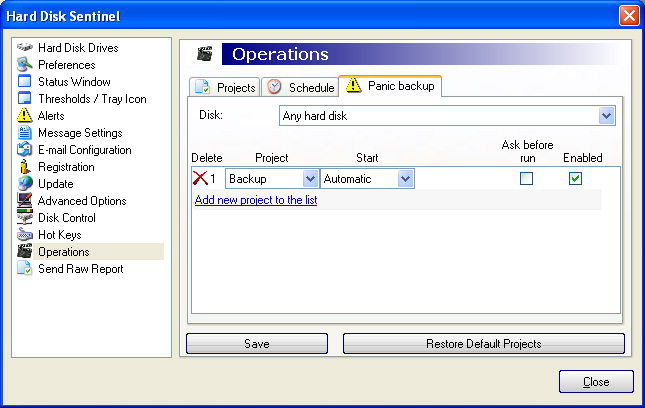Screen dimensions: 645x408
Task: Click the Thresholds / Tray Icon sidebar icon
Action: tap(25, 99)
